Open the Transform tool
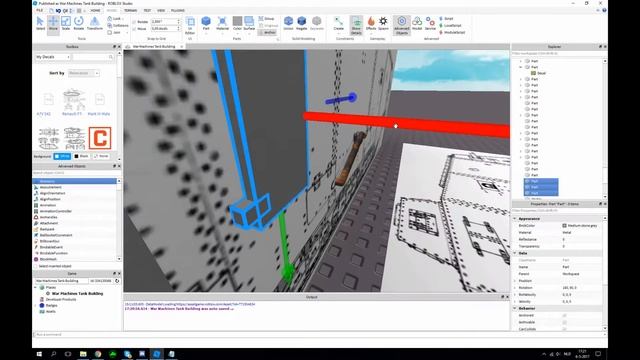This screenshot has height=360, width=640. (95, 23)
